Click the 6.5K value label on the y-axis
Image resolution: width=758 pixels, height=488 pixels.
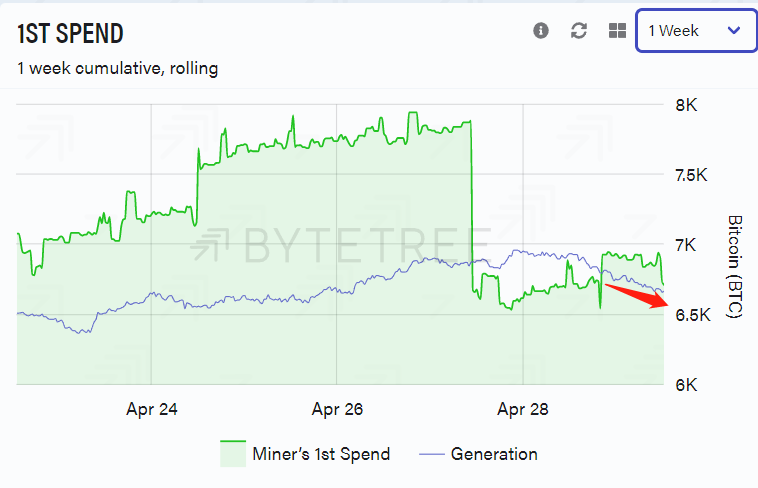pyautogui.click(x=693, y=315)
